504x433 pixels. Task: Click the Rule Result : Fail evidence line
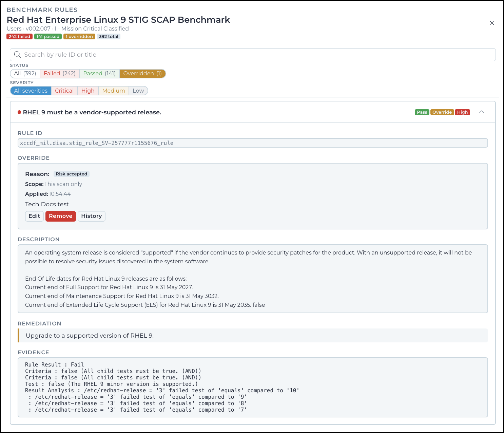point(54,364)
